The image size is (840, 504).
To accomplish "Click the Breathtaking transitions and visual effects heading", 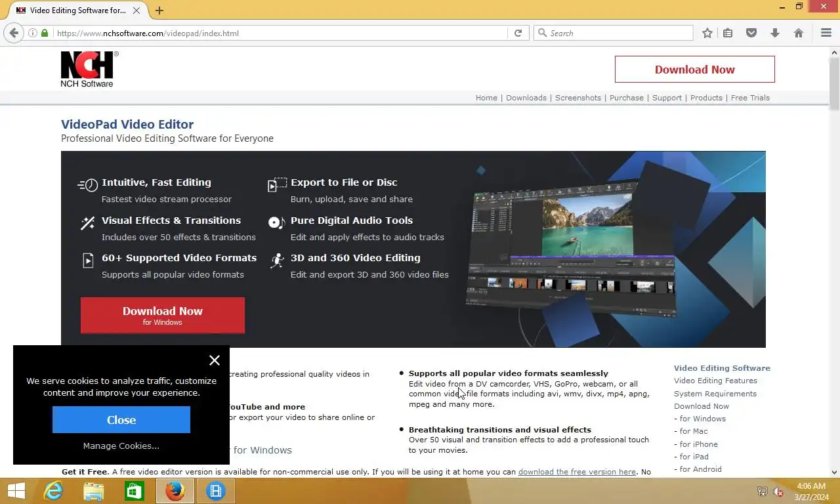I will click(500, 430).
